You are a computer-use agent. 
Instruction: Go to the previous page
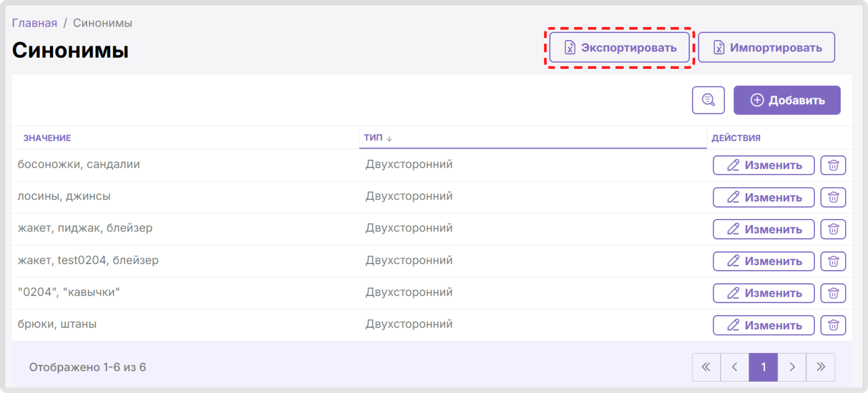(x=734, y=367)
